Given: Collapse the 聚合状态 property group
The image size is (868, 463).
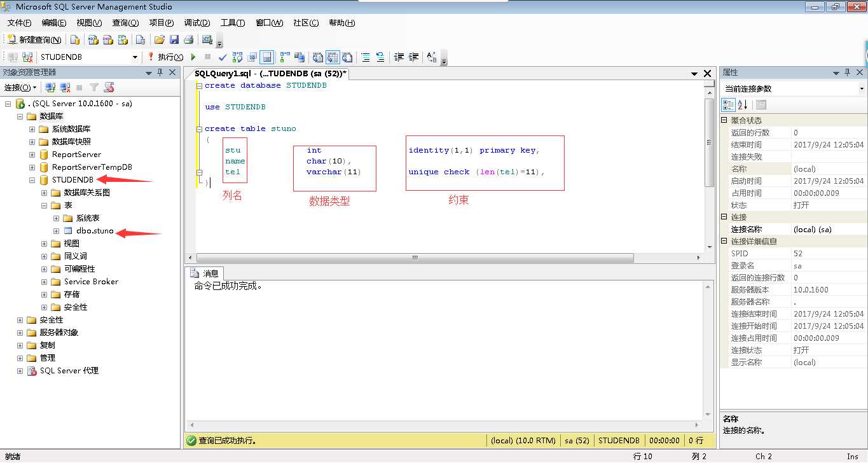Looking at the screenshot, I should coord(724,120).
